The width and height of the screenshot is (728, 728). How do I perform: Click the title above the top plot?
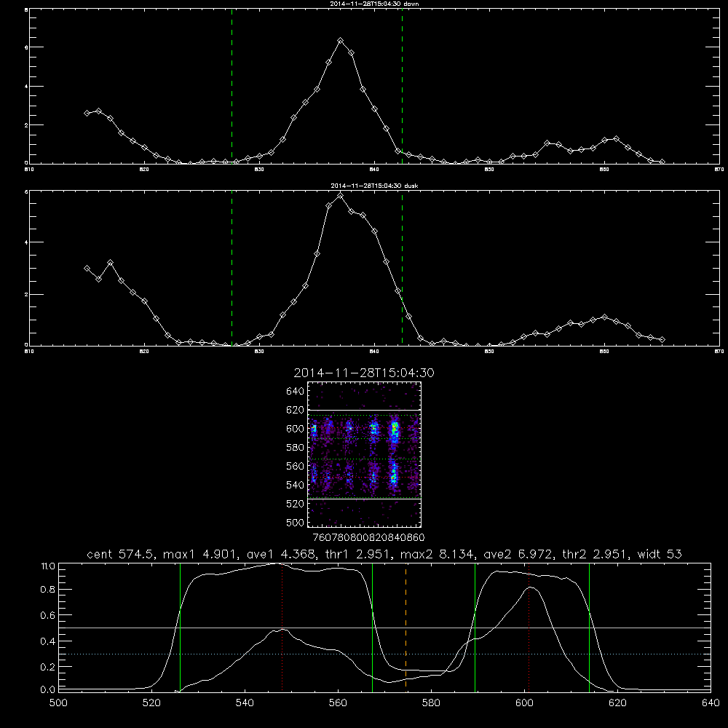point(374,4)
